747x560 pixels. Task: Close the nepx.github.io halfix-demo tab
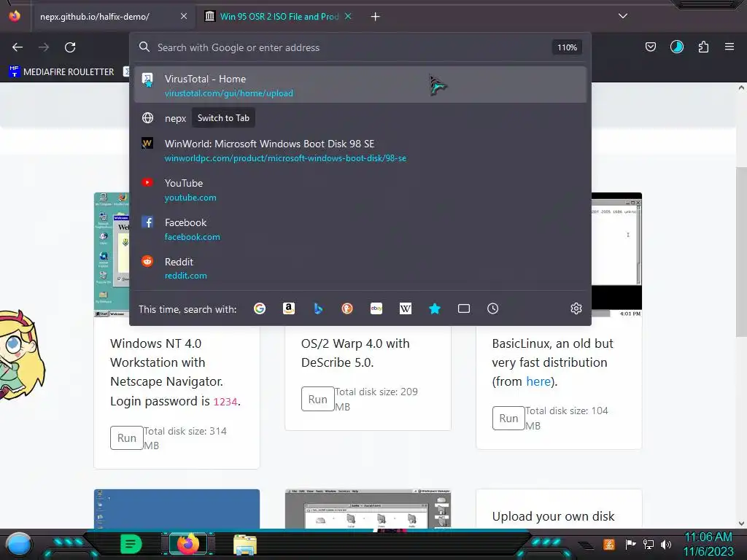click(x=184, y=16)
